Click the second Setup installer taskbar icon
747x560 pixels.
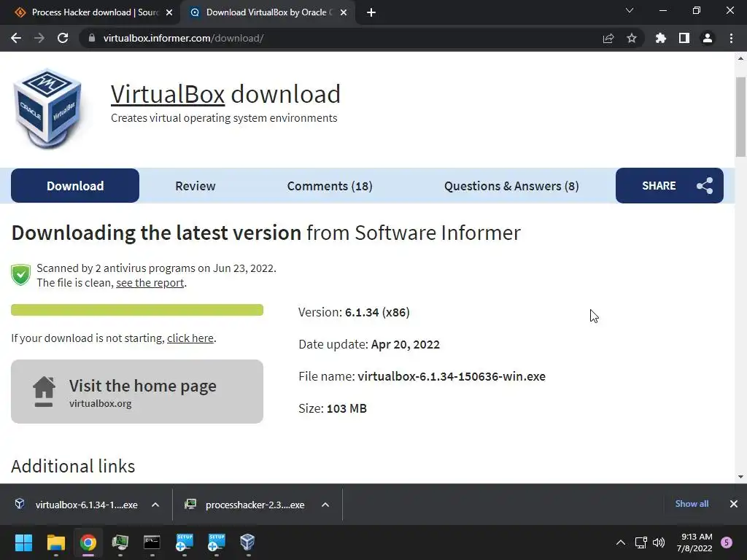tap(216, 542)
